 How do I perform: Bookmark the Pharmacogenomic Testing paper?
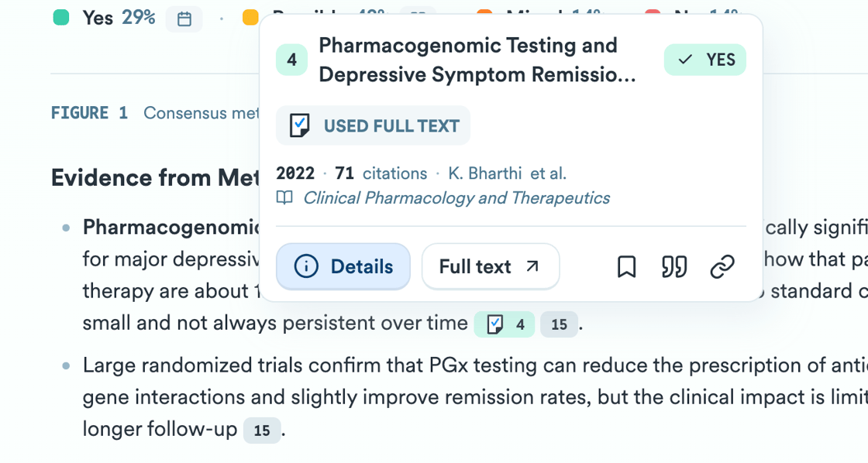pyautogui.click(x=626, y=267)
